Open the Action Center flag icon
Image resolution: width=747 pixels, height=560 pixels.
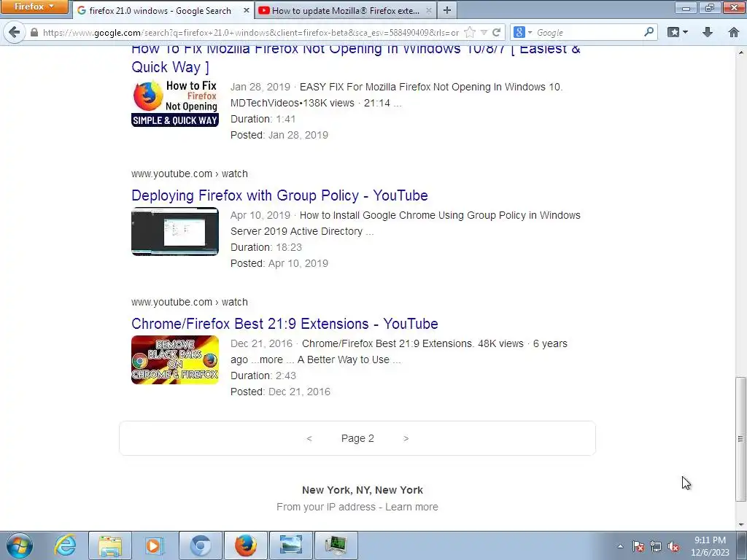coord(638,546)
